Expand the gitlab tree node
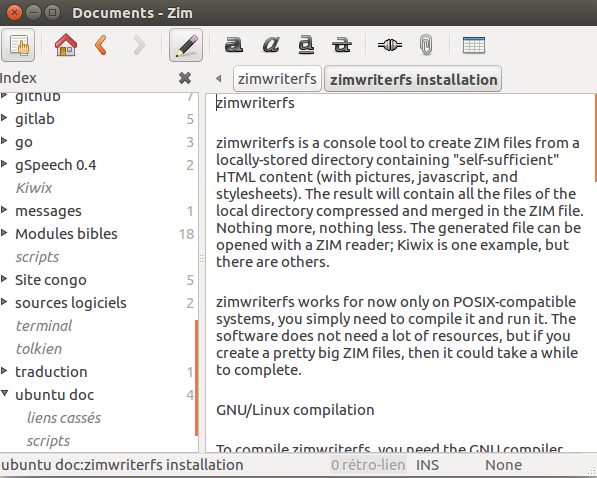 tap(4, 118)
